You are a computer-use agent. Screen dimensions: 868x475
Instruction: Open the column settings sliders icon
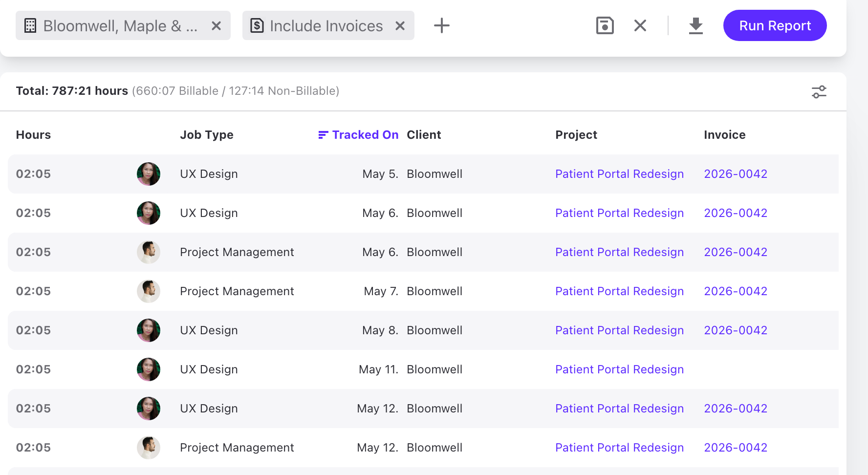[819, 92]
